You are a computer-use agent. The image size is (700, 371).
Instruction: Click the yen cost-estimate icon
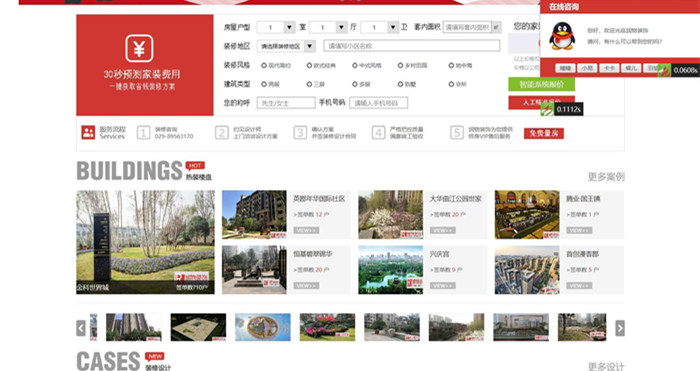(x=139, y=48)
